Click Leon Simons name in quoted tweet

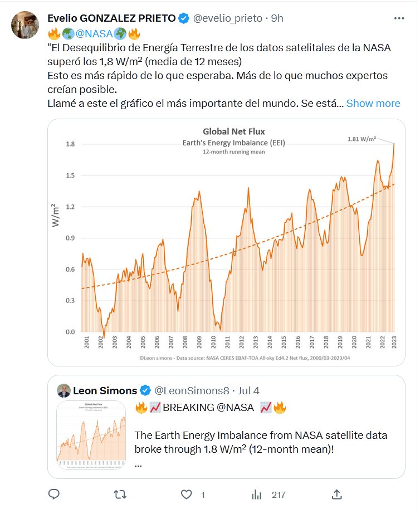[105, 389]
